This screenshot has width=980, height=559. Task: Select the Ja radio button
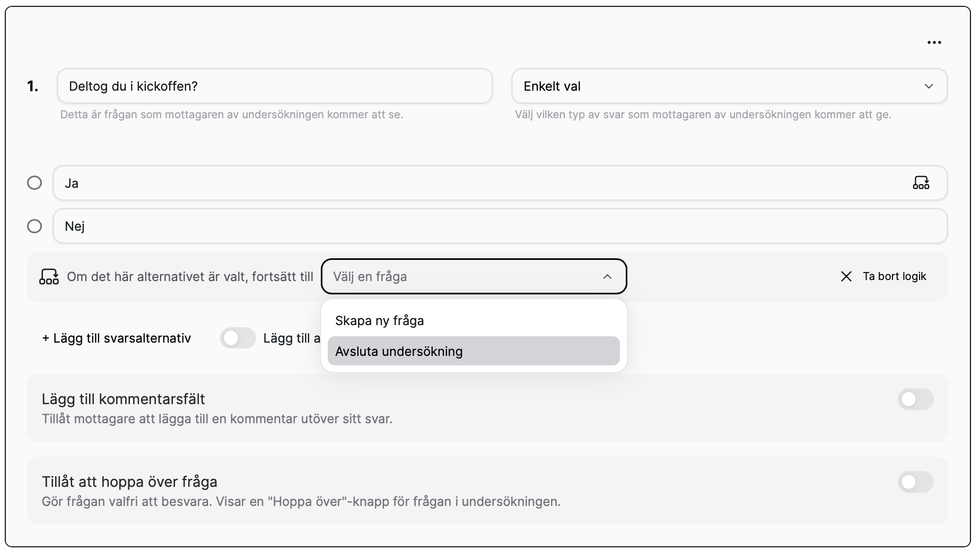click(34, 183)
